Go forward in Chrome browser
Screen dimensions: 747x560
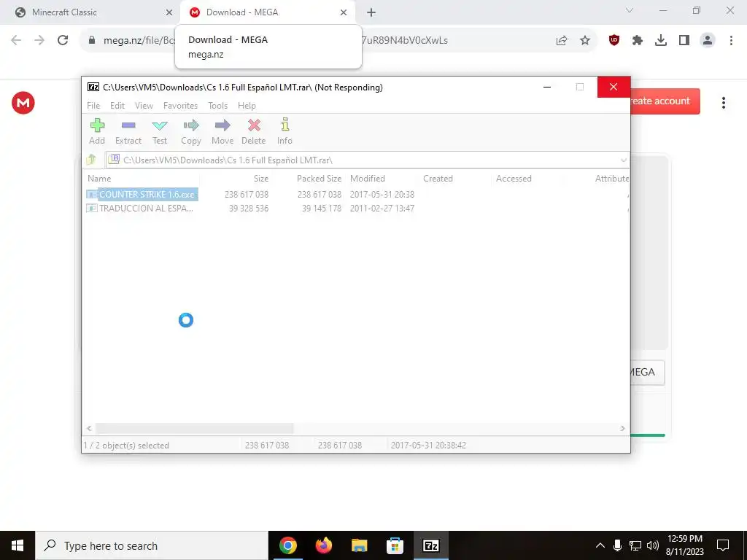(x=39, y=40)
